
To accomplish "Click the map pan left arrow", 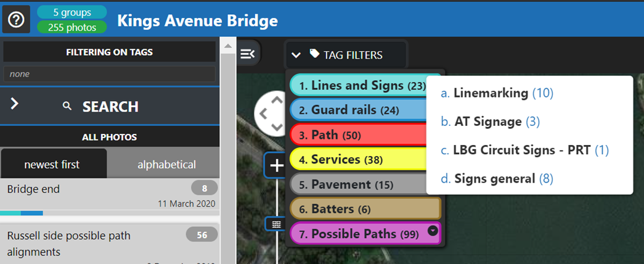I will (263, 113).
